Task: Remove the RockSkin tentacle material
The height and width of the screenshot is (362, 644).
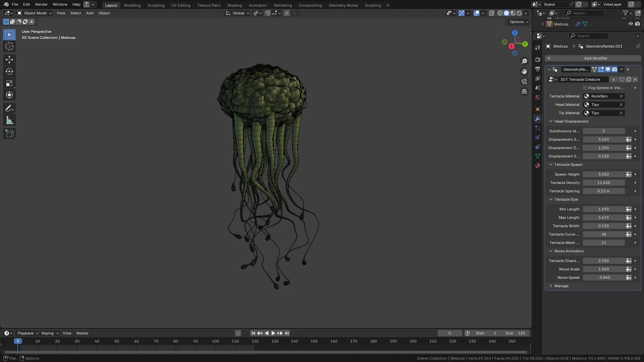Action: pyautogui.click(x=621, y=96)
